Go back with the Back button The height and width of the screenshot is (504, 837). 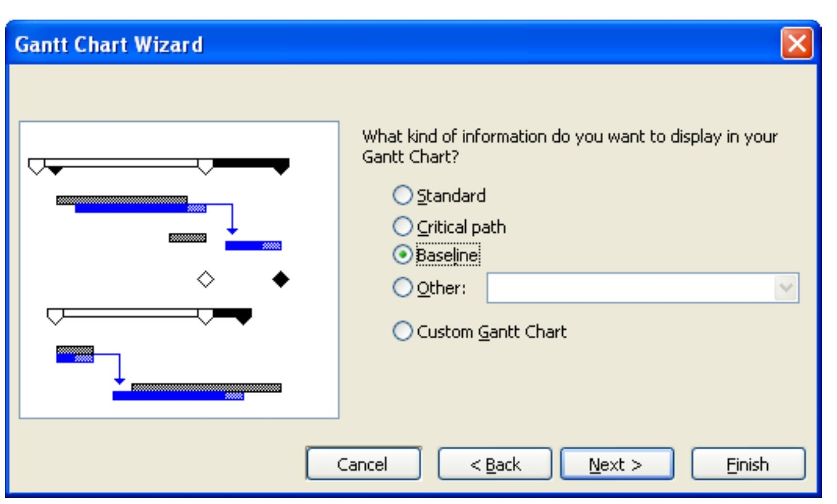(x=495, y=464)
